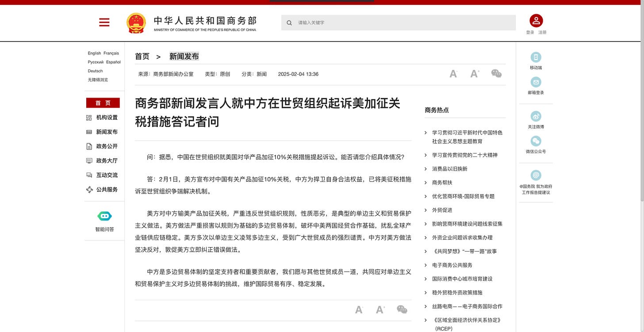Click the date 2025-02-04 13:36
This screenshot has width=644, height=332.
pyautogui.click(x=298, y=74)
